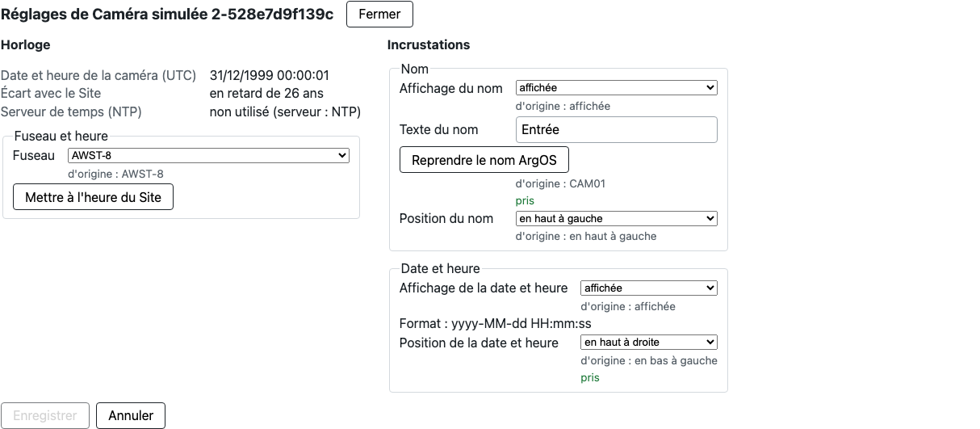Click the Fermer button

click(x=379, y=15)
